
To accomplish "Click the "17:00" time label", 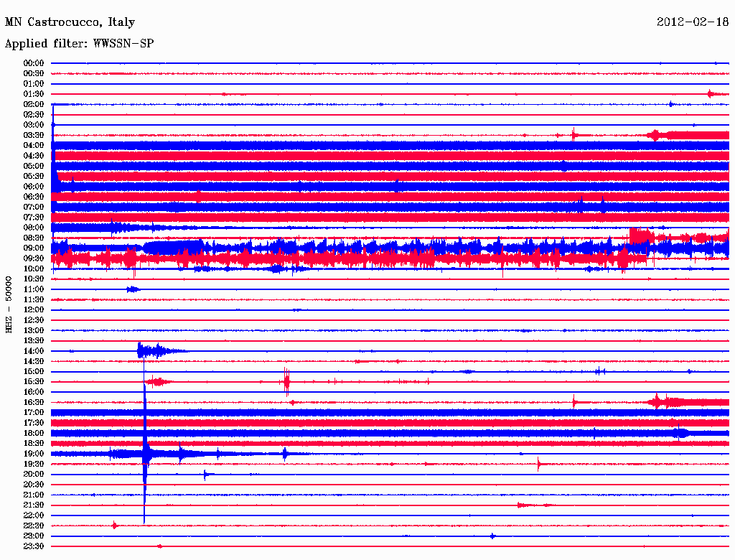I will pyautogui.click(x=33, y=413).
